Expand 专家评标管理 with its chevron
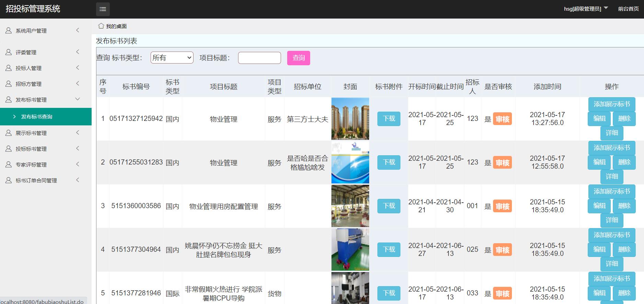The image size is (644, 304). (78, 164)
